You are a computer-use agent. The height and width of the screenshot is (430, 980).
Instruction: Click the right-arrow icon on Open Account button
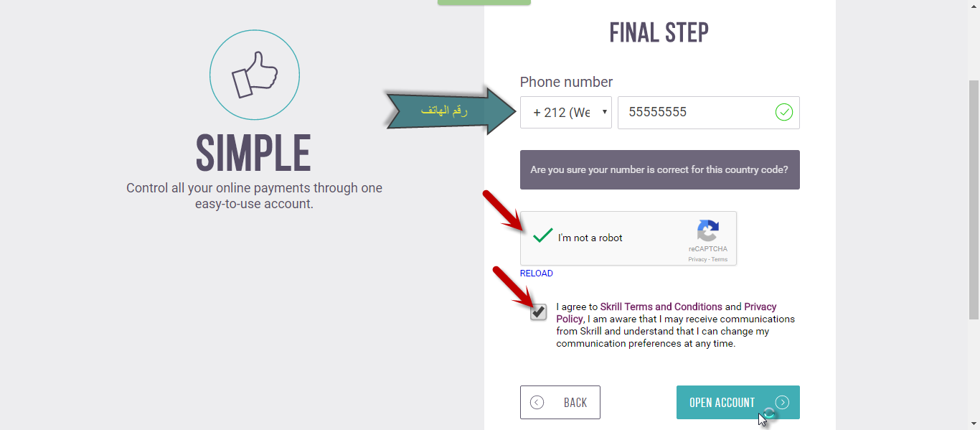(782, 403)
